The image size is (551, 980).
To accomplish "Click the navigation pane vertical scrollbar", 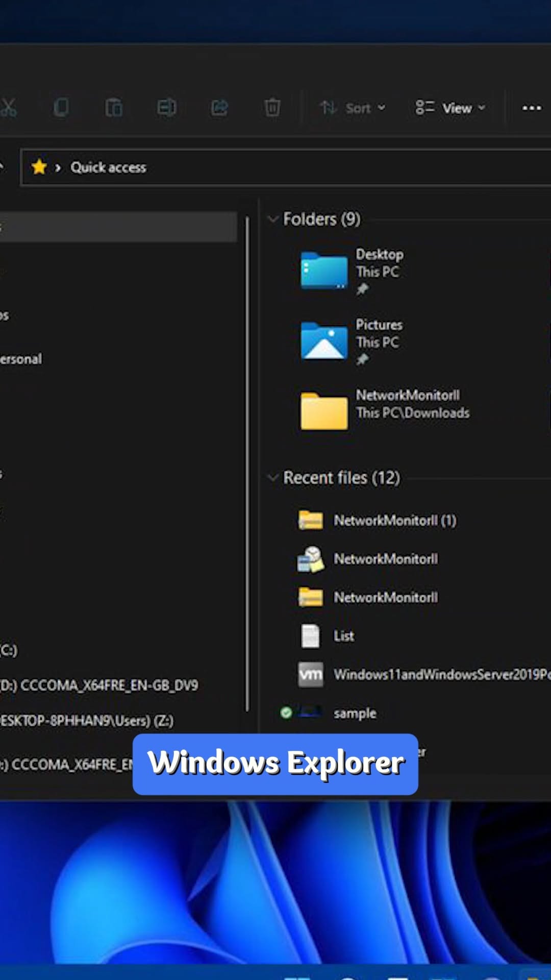I will 247,463.
